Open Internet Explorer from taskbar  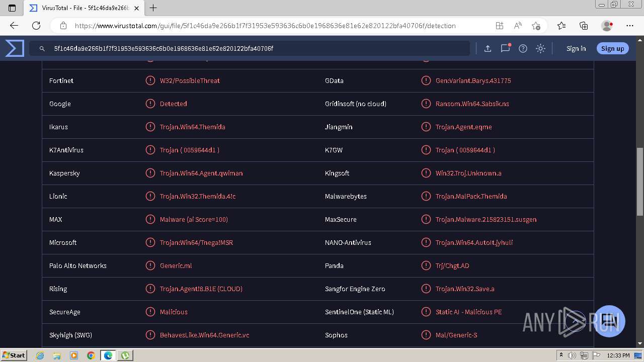(x=40, y=355)
